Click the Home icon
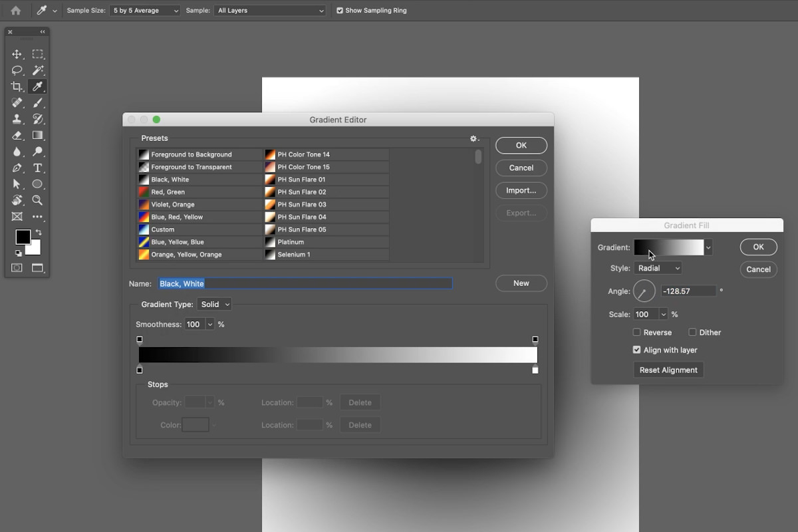798x532 pixels. click(x=16, y=11)
